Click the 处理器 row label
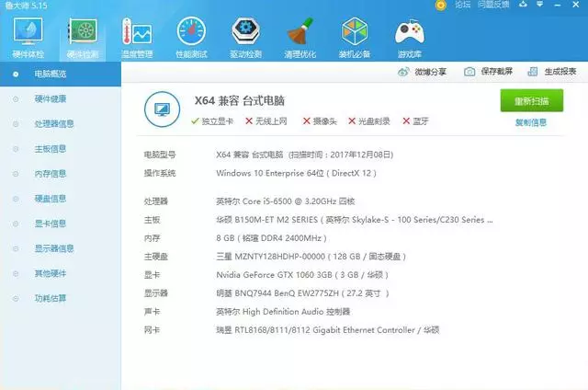The width and height of the screenshot is (588, 390). tap(156, 201)
